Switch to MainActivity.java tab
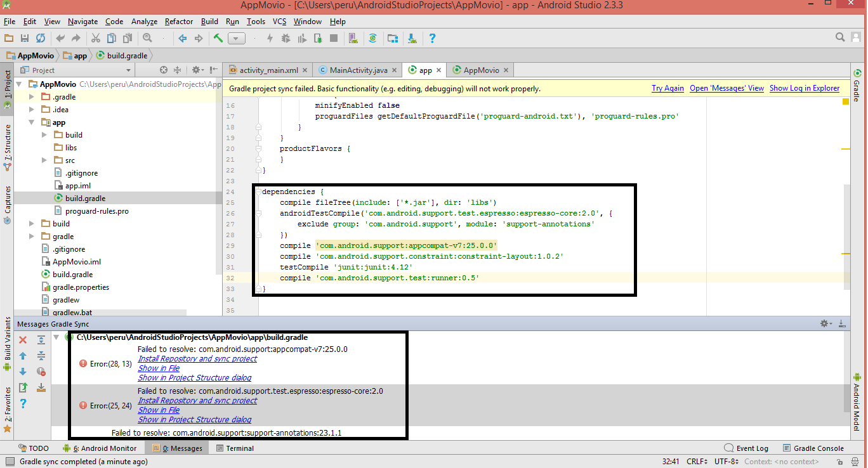Viewport: 868px width, 468px height. click(359, 70)
